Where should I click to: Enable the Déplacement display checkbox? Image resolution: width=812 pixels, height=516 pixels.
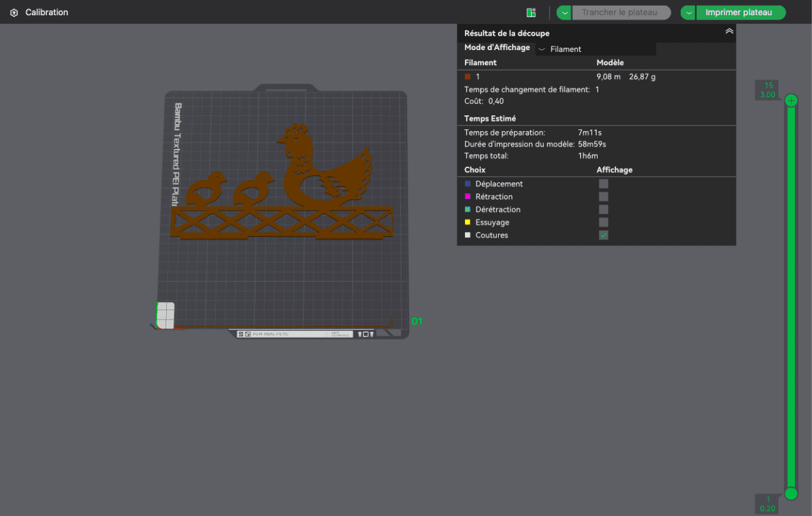point(603,184)
